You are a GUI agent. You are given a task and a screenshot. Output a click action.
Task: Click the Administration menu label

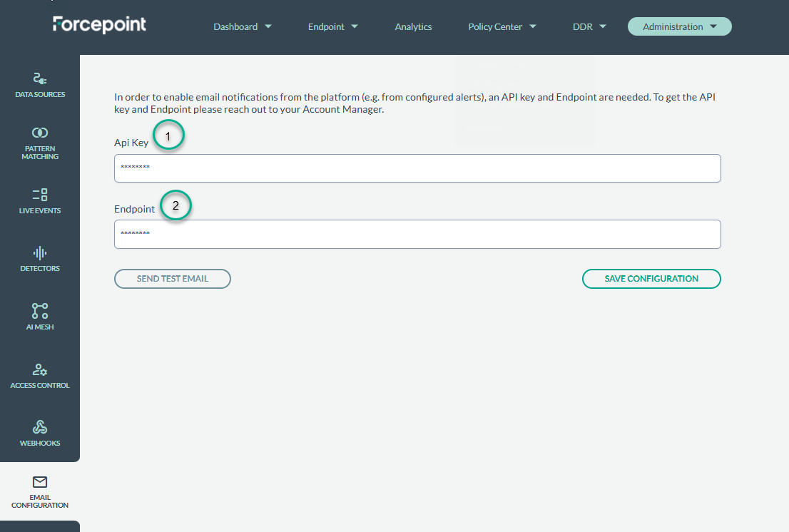(673, 26)
